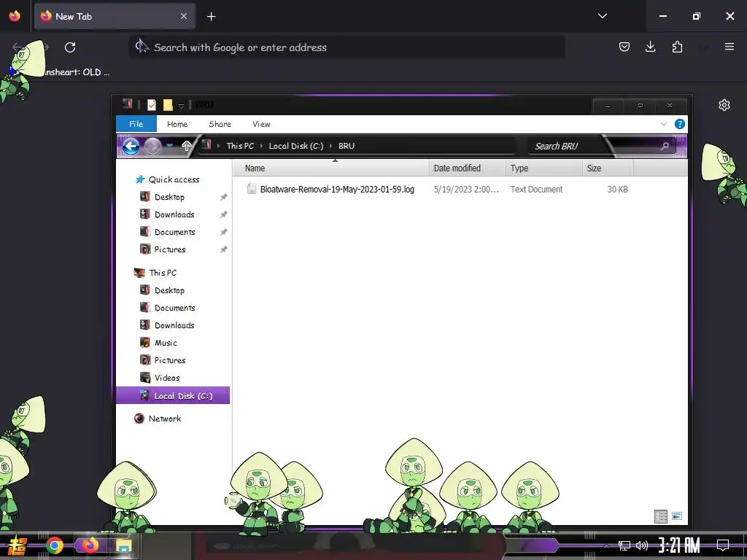Switch to the View ribbon tab
The image size is (747, 560).
[261, 124]
